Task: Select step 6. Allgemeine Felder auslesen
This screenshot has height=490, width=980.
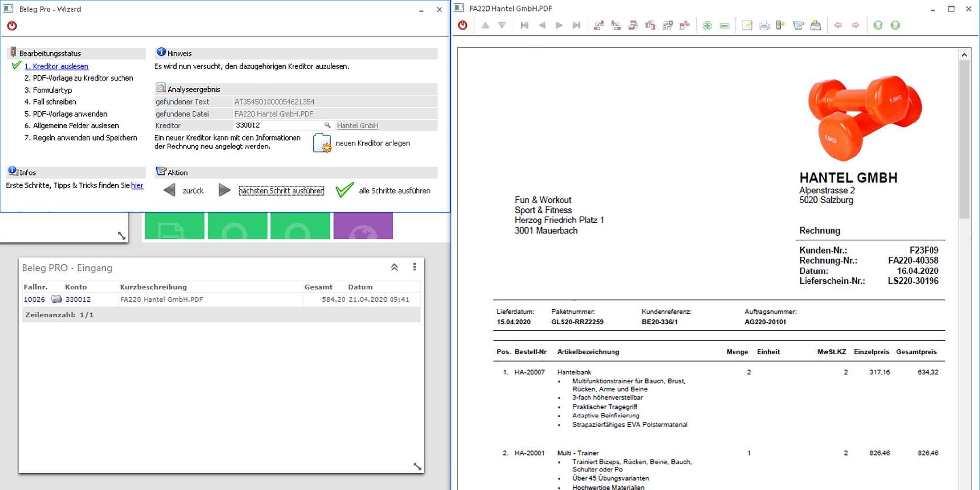Action: pyautogui.click(x=72, y=126)
